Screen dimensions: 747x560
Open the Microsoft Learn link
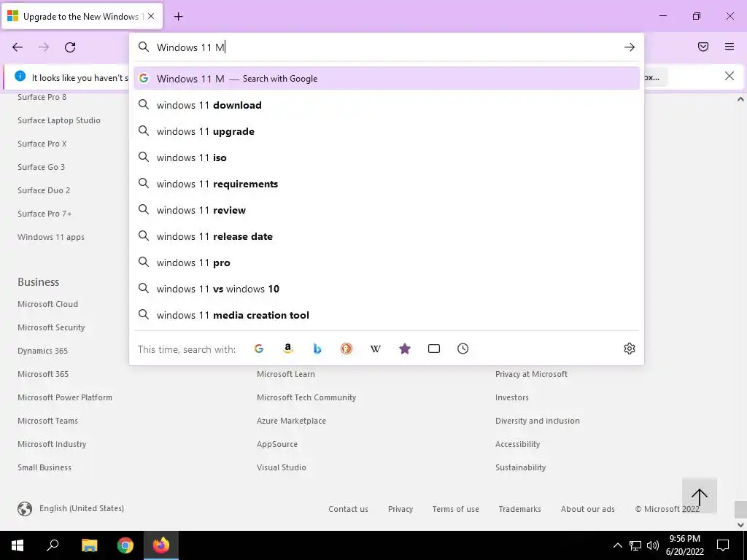pos(286,374)
